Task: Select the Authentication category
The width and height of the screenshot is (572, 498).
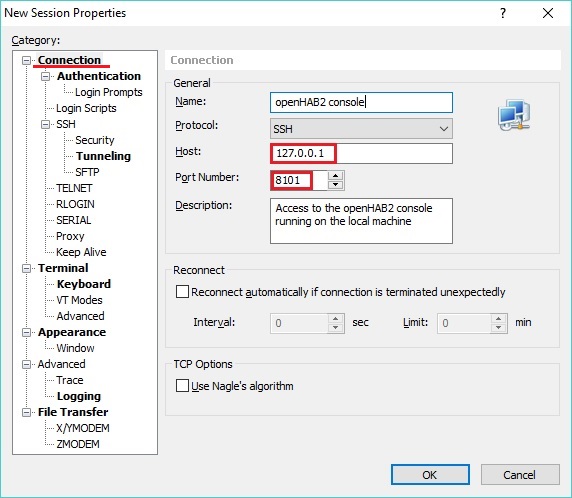Action: (x=99, y=76)
